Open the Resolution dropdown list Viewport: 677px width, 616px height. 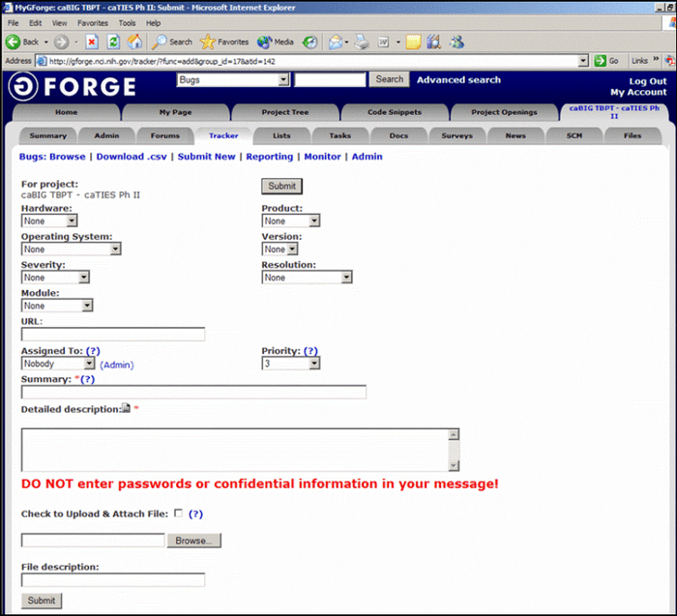(x=307, y=278)
